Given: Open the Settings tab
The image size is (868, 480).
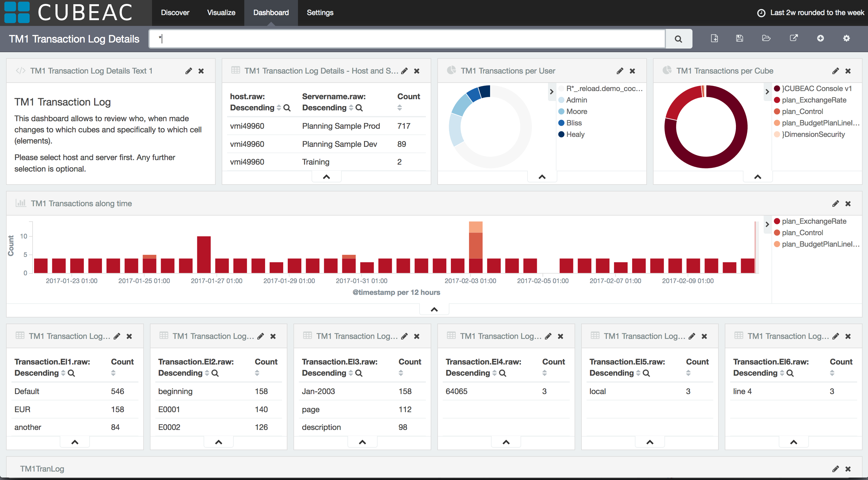Looking at the screenshot, I should 320,13.
